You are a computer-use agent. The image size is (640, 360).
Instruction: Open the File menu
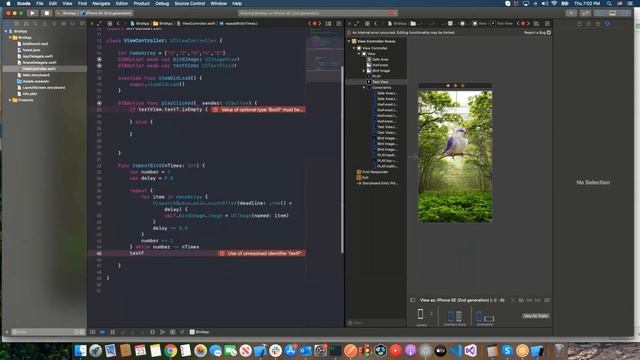[40, 3]
